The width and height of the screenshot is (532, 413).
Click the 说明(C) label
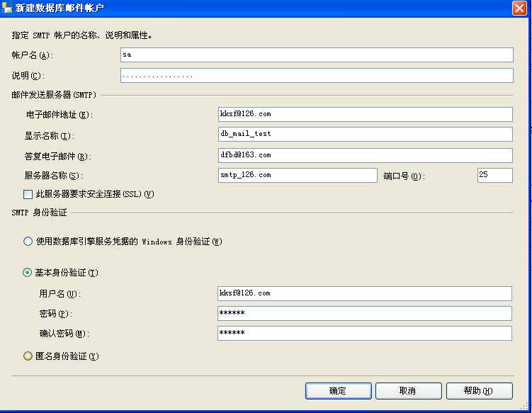click(x=28, y=75)
